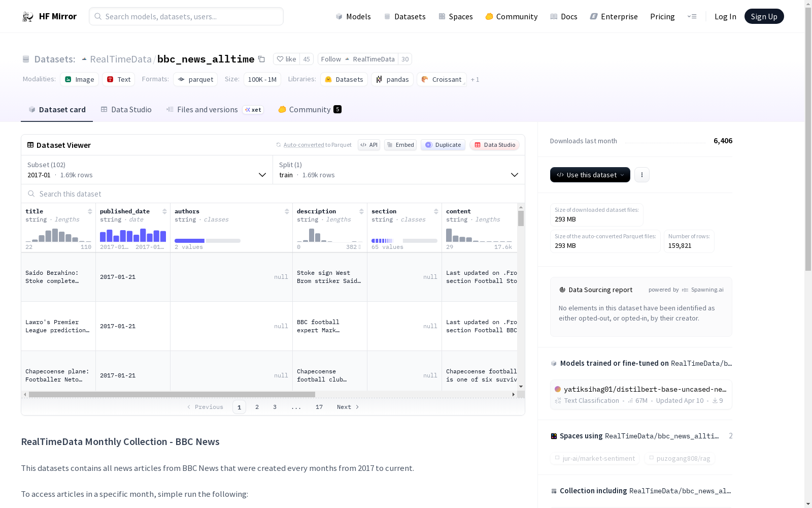Follow the RealTimeData organization
Viewport: 812px width, 508px height.
(358, 59)
